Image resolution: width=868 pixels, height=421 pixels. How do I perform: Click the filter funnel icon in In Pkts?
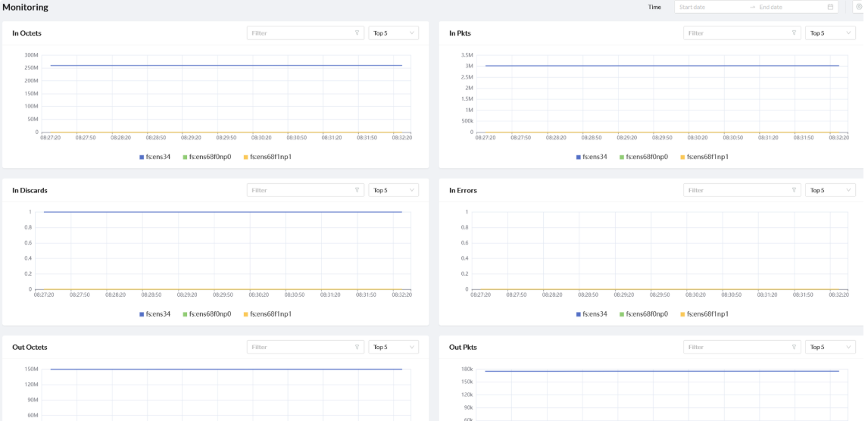click(794, 33)
